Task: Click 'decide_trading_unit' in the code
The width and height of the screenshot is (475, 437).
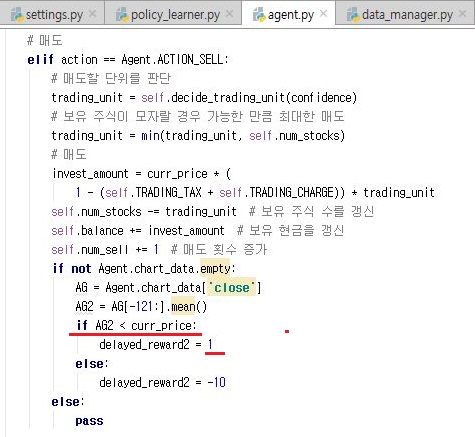Action: [x=228, y=98]
